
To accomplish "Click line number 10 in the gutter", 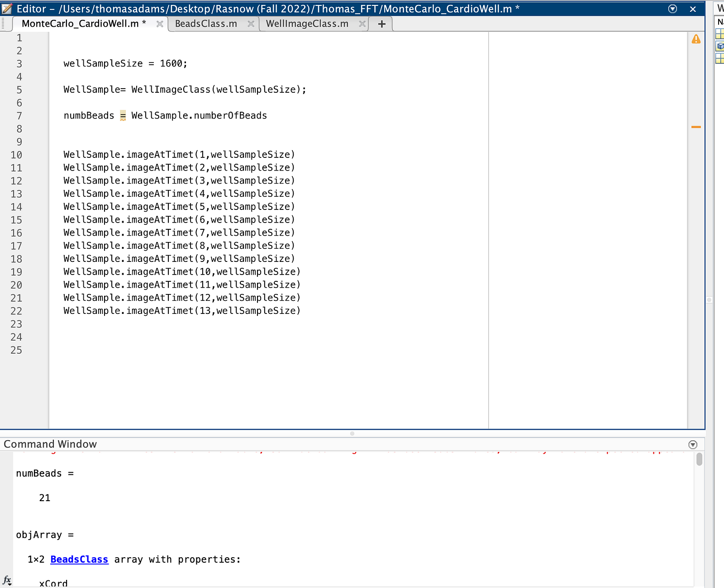I will tap(16, 155).
